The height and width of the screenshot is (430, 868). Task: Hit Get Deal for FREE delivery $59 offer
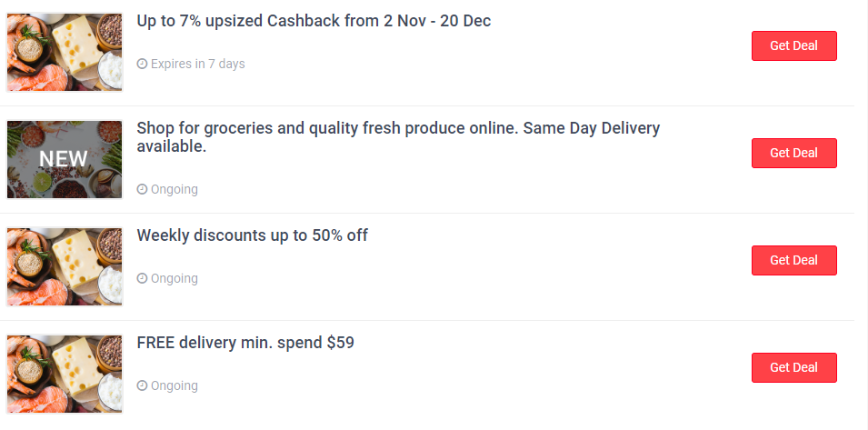793,367
